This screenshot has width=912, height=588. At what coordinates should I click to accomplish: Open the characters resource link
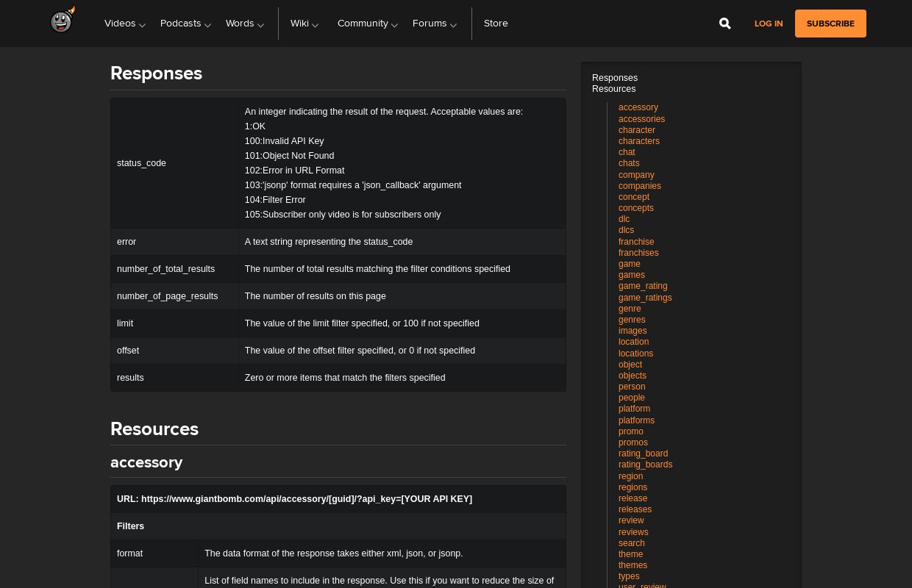[x=639, y=141]
